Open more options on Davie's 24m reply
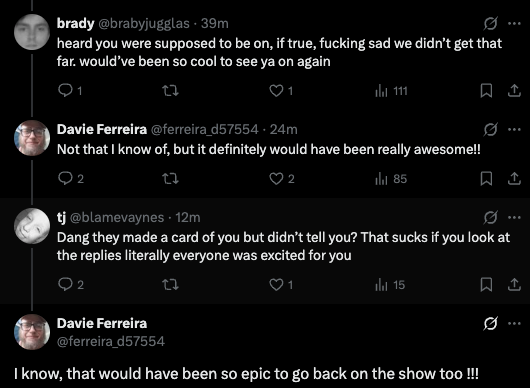530x388 pixels. pyautogui.click(x=514, y=129)
